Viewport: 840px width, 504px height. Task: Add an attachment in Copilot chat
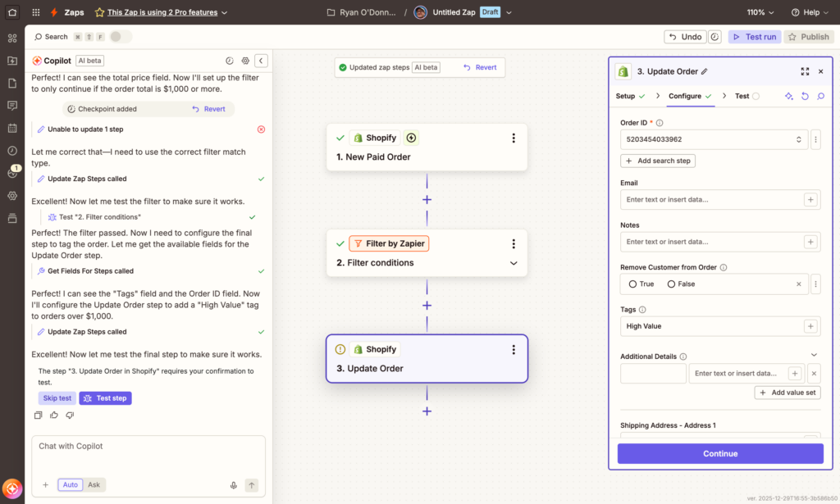pyautogui.click(x=46, y=484)
